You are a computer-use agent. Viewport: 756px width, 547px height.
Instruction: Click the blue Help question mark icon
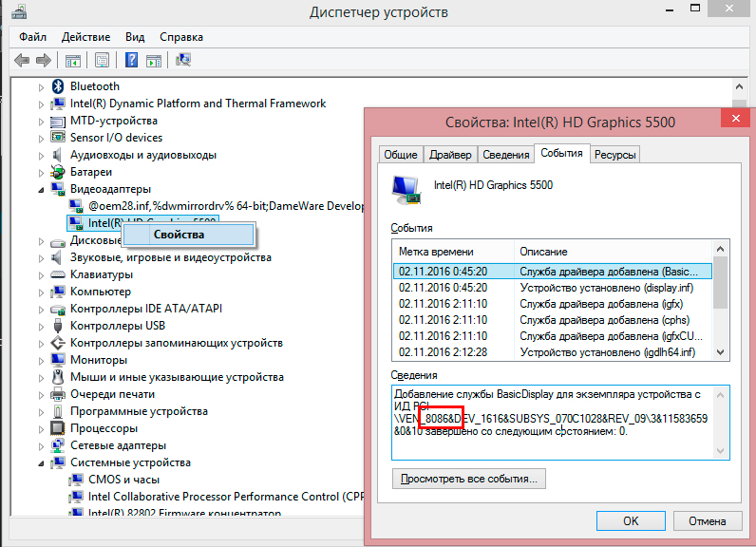click(132, 60)
